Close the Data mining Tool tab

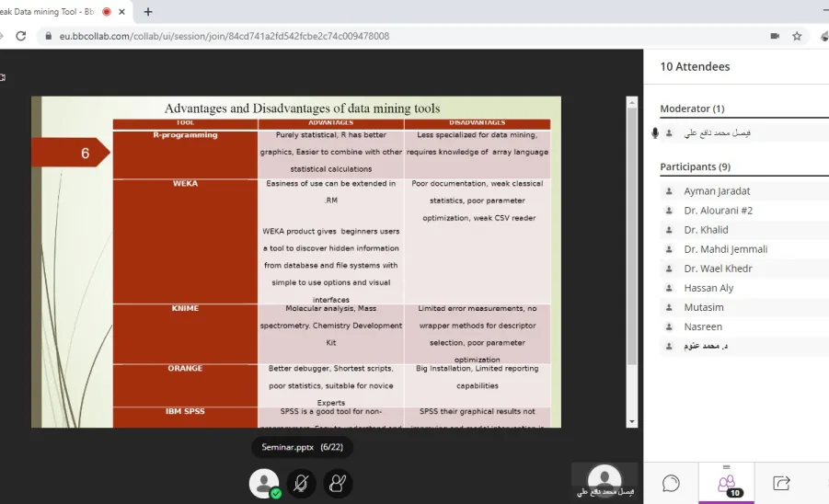pos(121,12)
